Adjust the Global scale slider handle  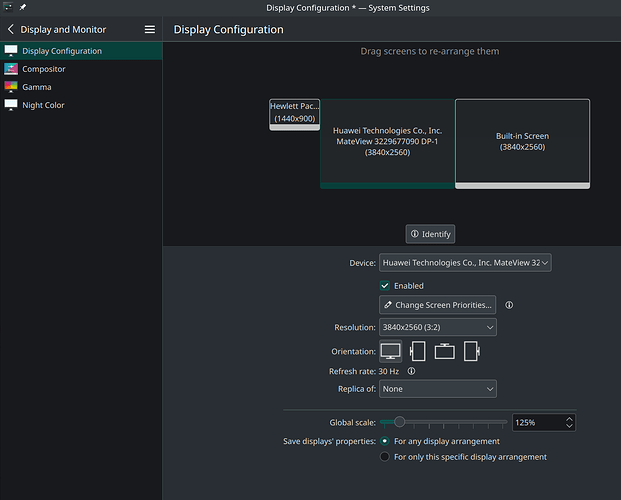[x=400, y=422]
